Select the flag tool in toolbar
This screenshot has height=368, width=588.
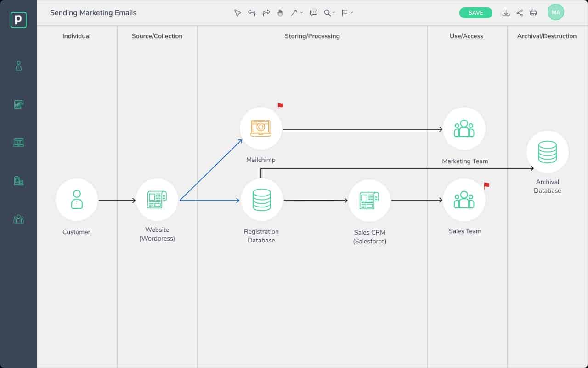(x=345, y=13)
